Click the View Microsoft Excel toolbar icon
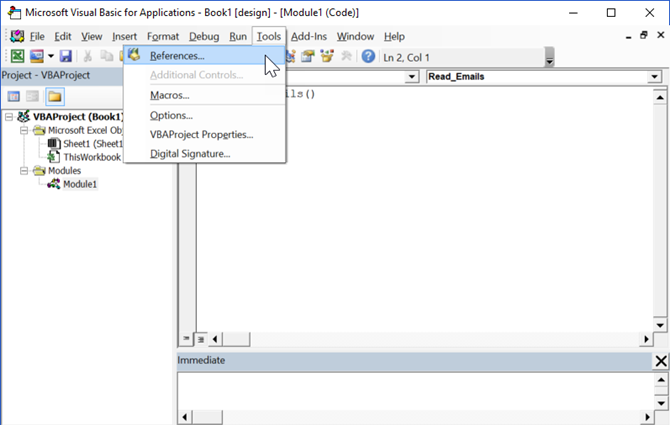 [17, 57]
